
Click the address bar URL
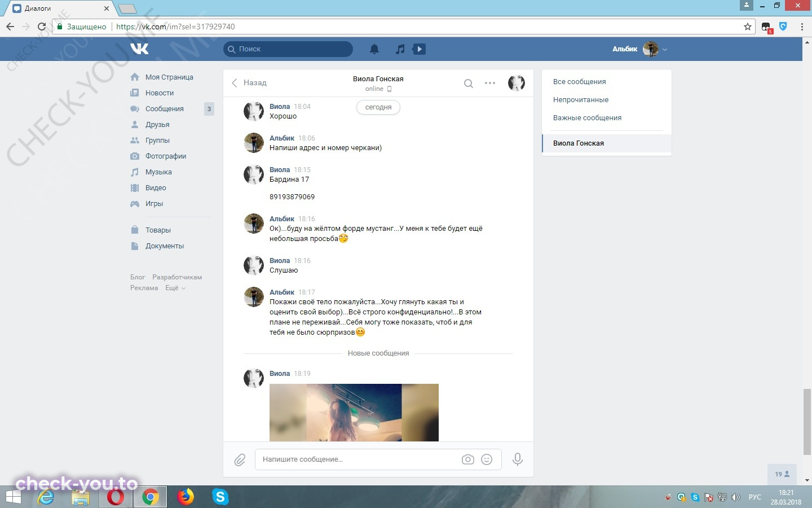[175, 27]
